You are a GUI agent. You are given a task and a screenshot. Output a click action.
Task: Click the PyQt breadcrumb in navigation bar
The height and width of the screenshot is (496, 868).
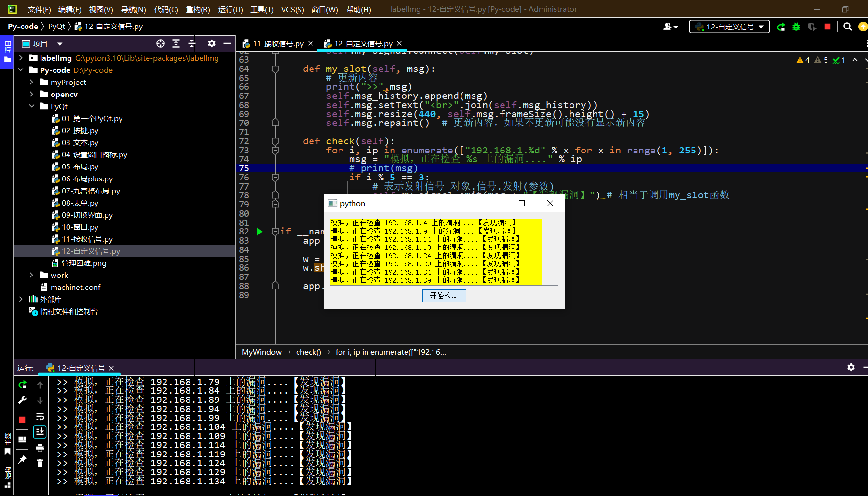[56, 27]
